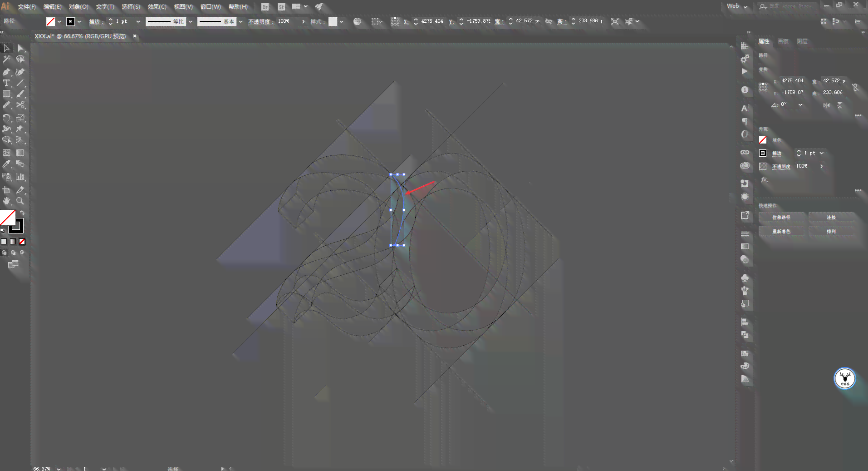
Task: Flip selection along vertical axis
Action: [840, 105]
